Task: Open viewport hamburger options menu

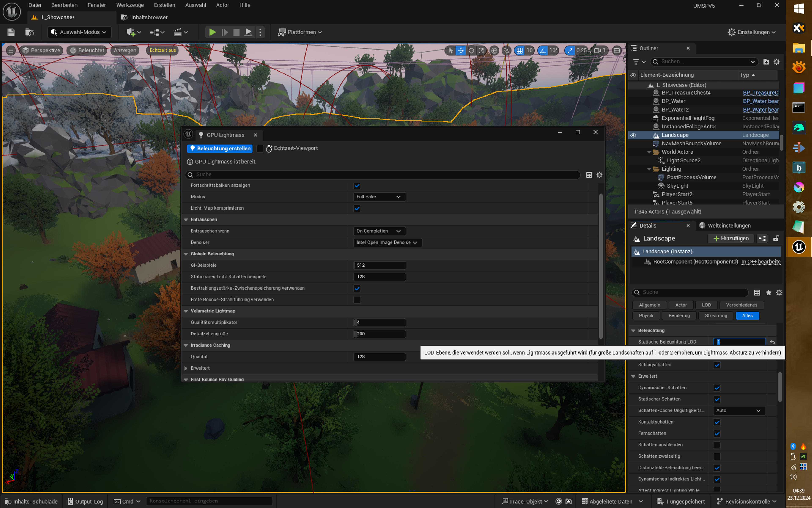Action: click(x=11, y=50)
